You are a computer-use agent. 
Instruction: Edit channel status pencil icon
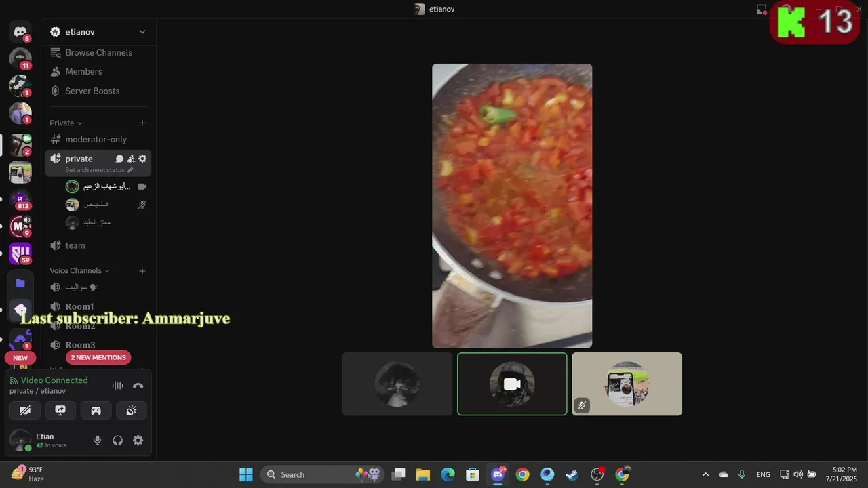(130, 170)
